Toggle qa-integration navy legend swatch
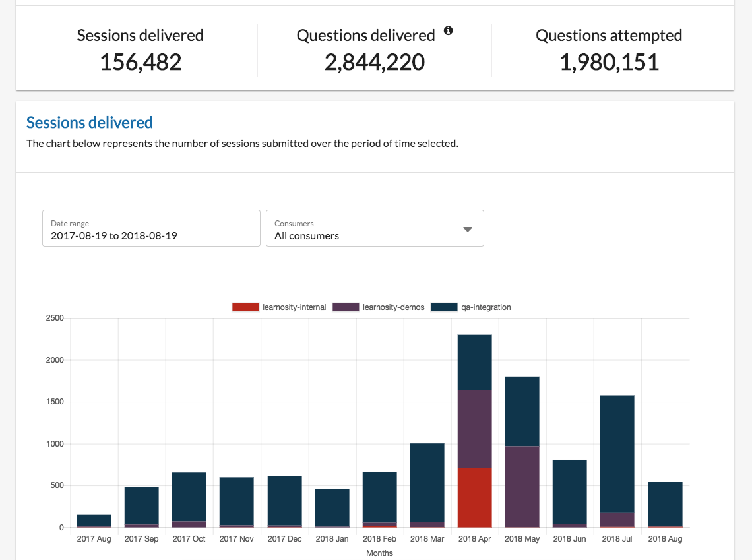 pyautogui.click(x=444, y=307)
